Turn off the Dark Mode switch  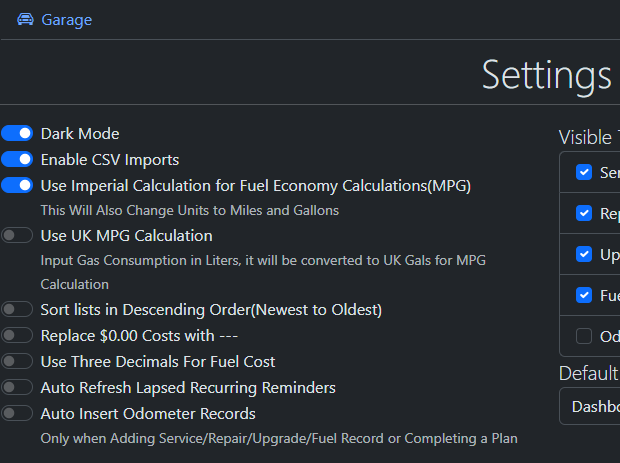point(17,133)
